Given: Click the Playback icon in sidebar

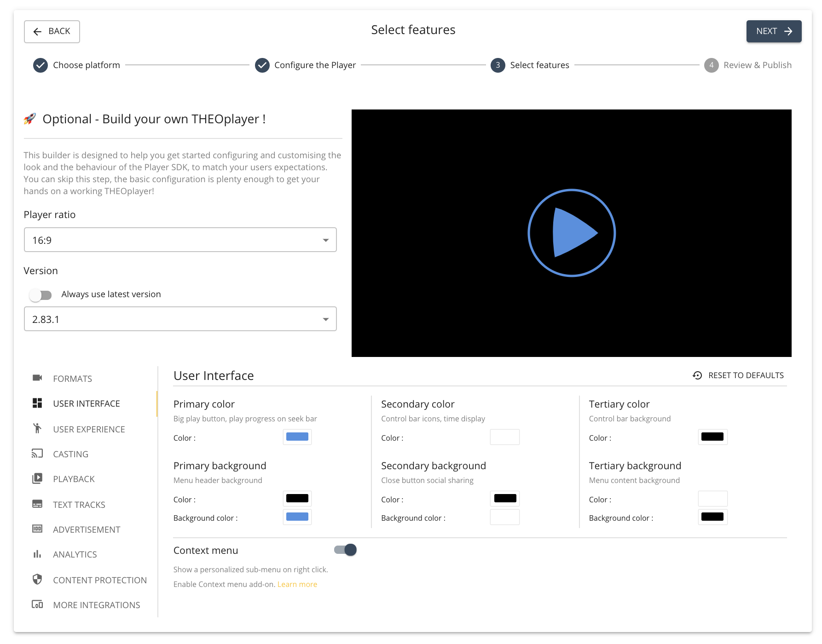Looking at the screenshot, I should pyautogui.click(x=37, y=478).
